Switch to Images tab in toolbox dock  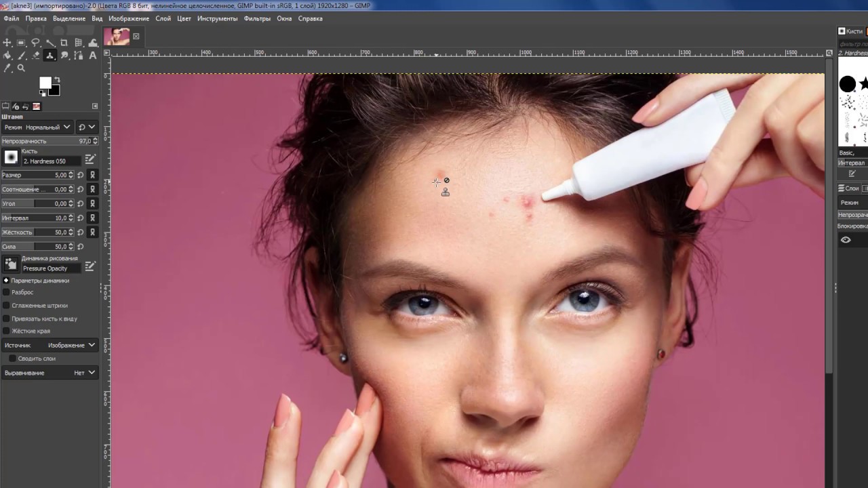pyautogui.click(x=36, y=106)
